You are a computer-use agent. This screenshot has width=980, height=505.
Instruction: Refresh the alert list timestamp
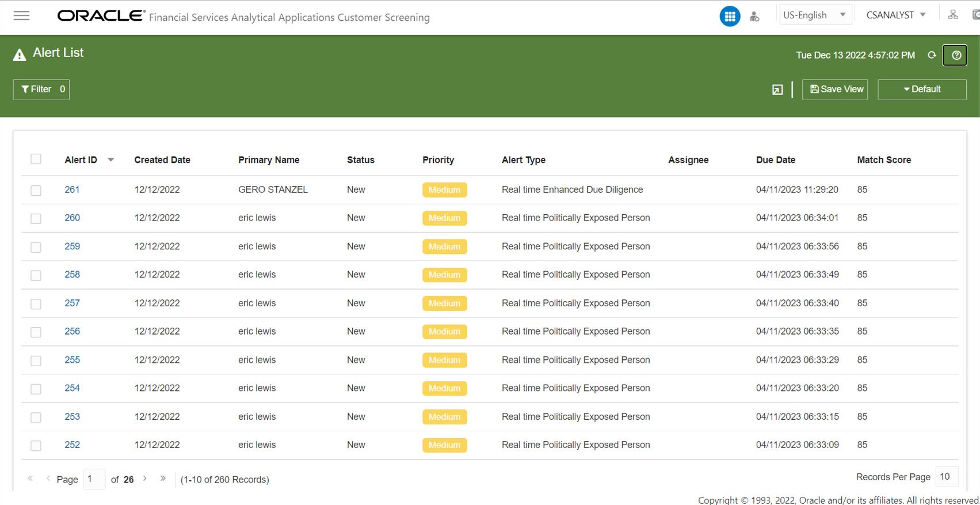click(932, 55)
